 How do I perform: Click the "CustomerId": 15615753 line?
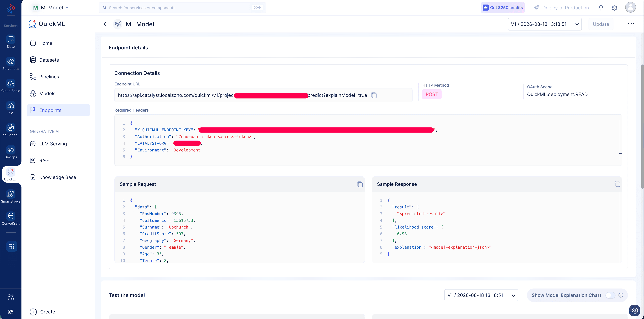(x=167, y=221)
